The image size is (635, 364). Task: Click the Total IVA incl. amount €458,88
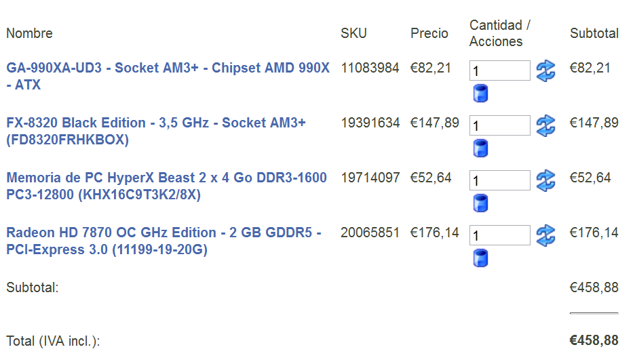(x=594, y=341)
